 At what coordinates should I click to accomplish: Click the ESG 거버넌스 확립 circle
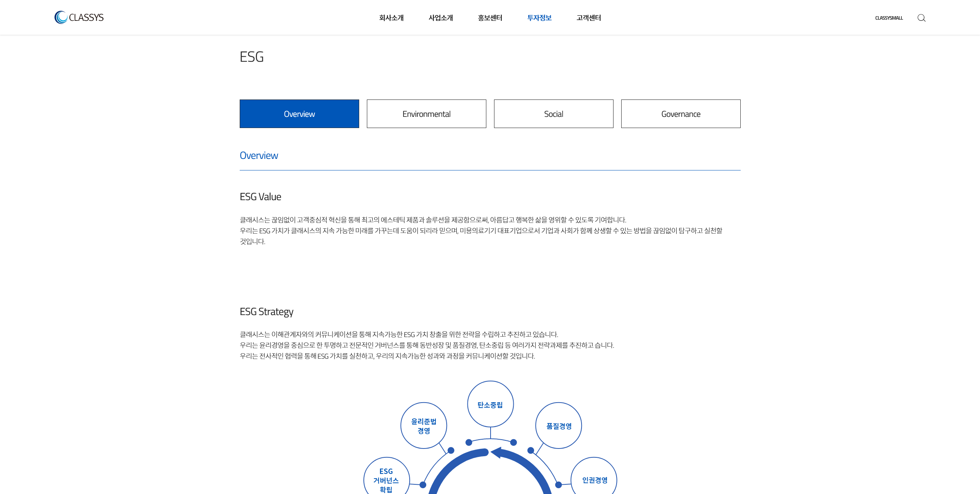[x=386, y=480]
